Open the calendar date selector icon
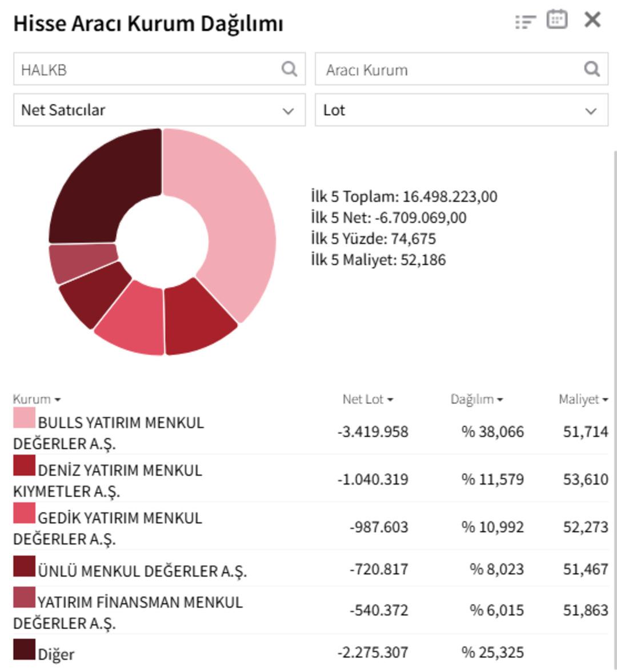617x672 pixels. pyautogui.click(x=557, y=19)
